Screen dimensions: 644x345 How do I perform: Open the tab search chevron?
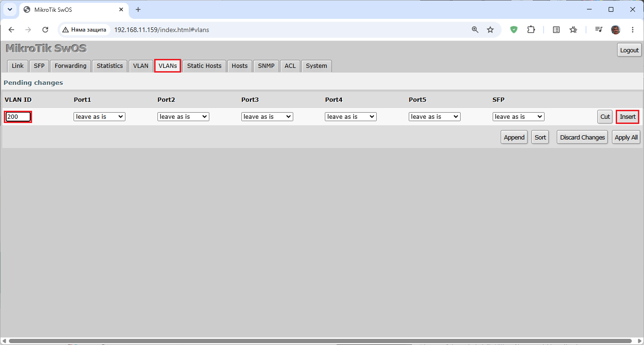point(9,9)
